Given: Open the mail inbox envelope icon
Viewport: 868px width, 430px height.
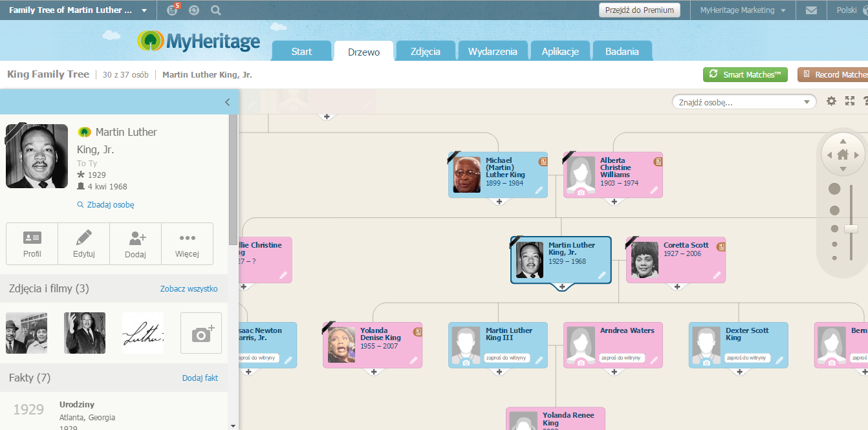Looking at the screenshot, I should click(811, 10).
